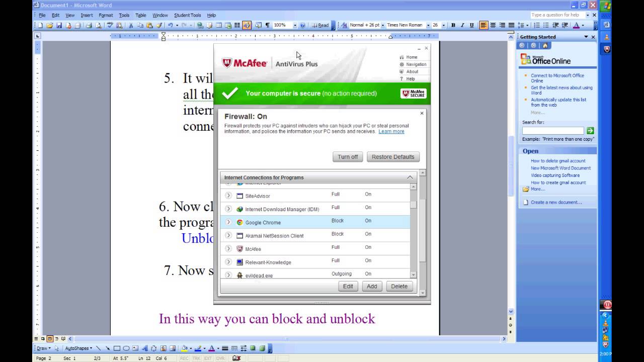644x362 pixels.
Task: Click the Open folder toolbar icon
Action: pos(50,25)
